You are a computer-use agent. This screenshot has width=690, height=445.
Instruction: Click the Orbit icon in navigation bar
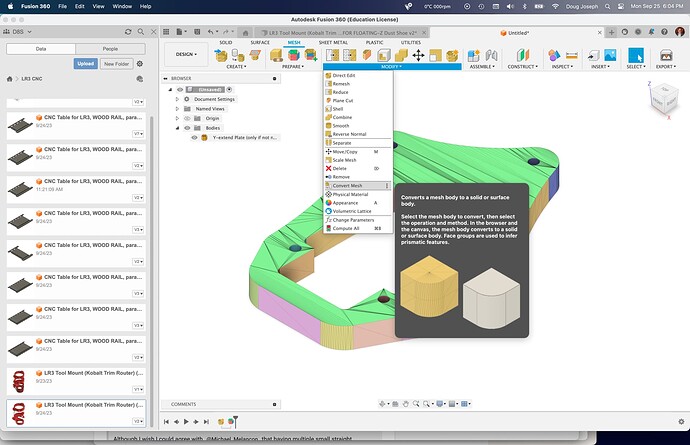pos(382,404)
